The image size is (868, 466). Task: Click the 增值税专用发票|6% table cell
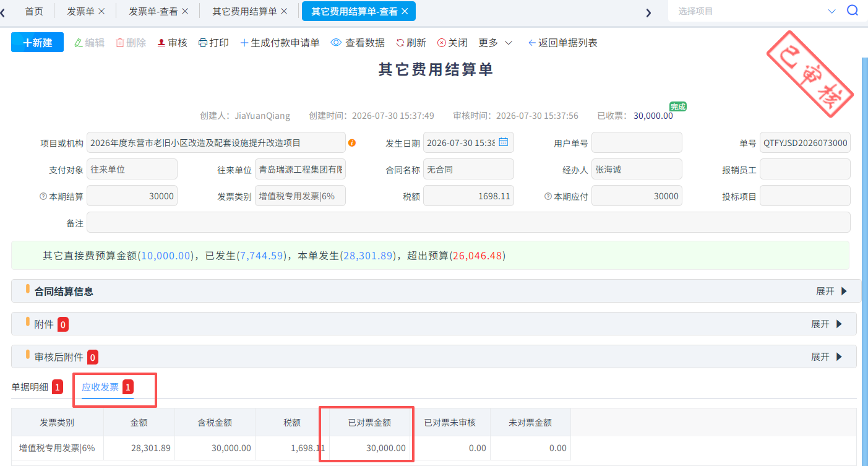(x=57, y=448)
